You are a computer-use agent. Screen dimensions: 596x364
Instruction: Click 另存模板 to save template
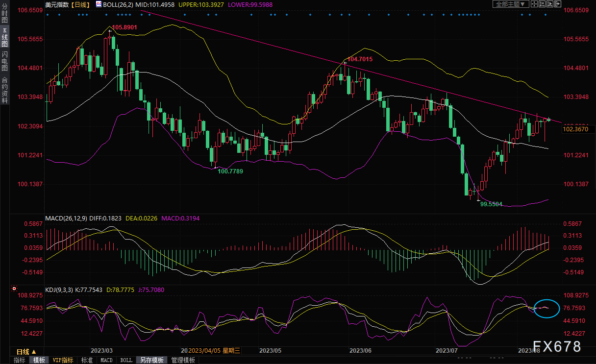152,360
